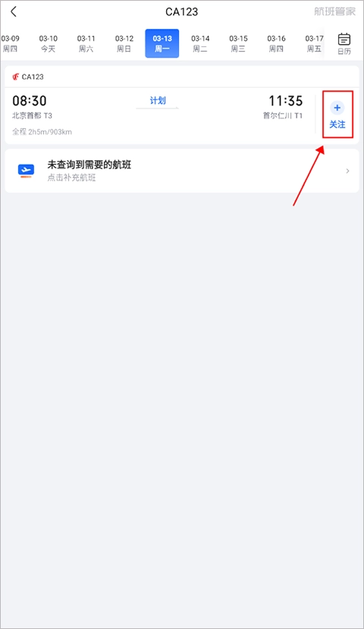This screenshot has width=364, height=629.
Task: Choose the 03-17 周五 date tab
Action: coord(314,44)
